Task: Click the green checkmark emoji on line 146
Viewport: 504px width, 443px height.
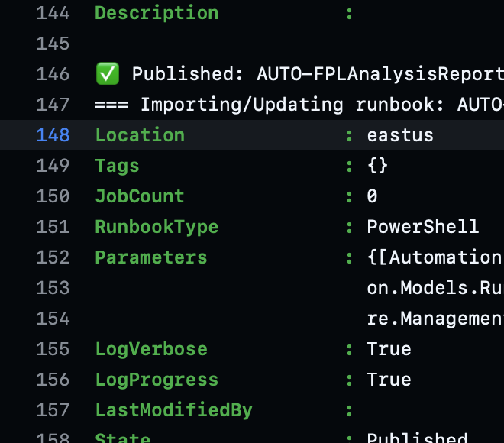Action: point(105,74)
